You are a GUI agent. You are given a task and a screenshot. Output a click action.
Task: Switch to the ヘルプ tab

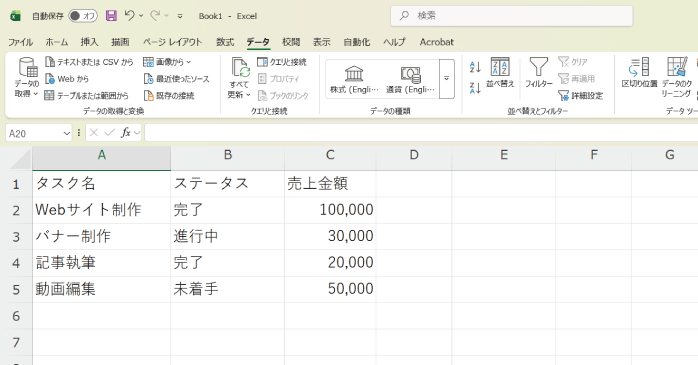[x=394, y=42]
